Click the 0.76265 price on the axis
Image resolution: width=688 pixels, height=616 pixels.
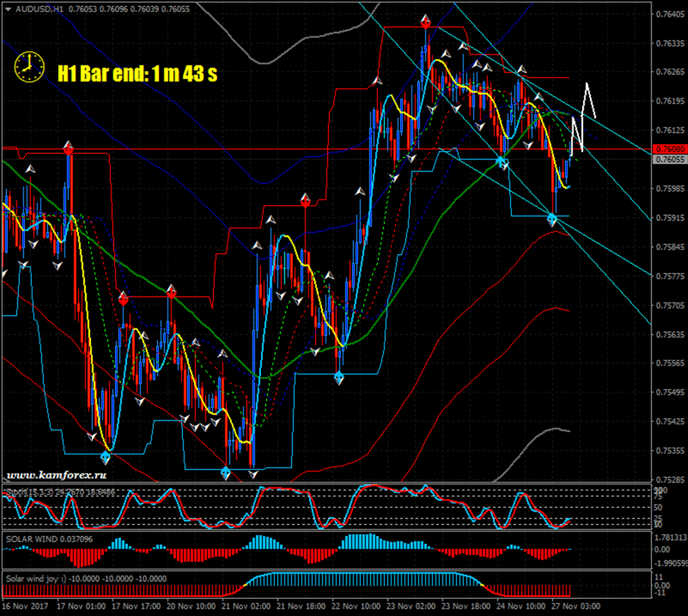(x=670, y=72)
